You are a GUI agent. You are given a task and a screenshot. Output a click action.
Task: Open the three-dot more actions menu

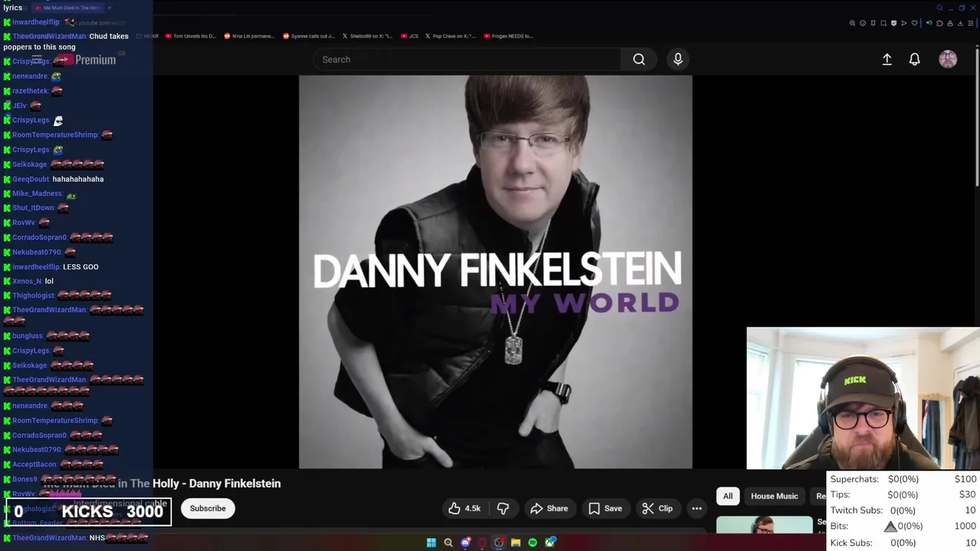(697, 508)
